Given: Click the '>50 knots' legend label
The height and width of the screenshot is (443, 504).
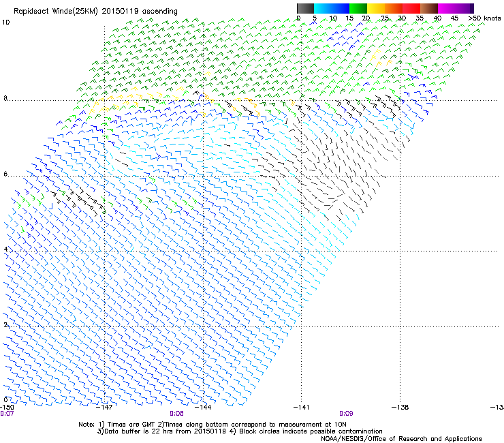Looking at the screenshot, I should [x=484, y=18].
